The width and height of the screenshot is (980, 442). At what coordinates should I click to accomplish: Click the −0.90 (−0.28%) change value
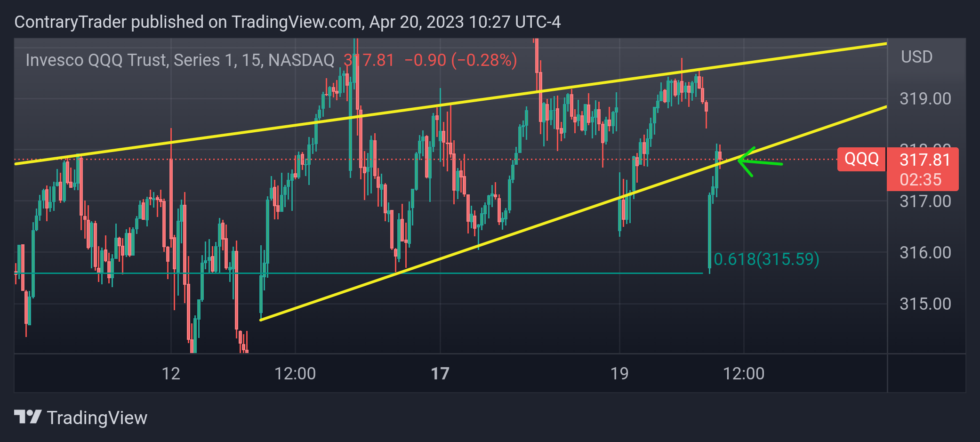(x=460, y=60)
